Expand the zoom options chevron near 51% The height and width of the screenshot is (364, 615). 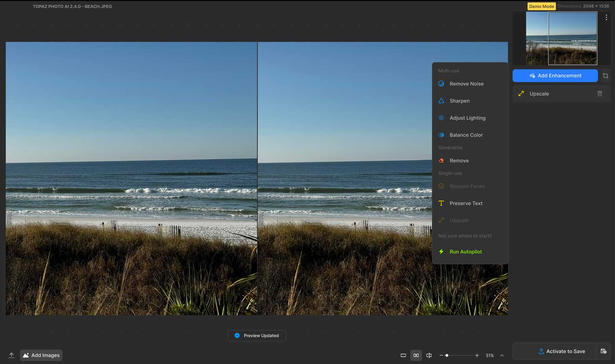pos(502,355)
